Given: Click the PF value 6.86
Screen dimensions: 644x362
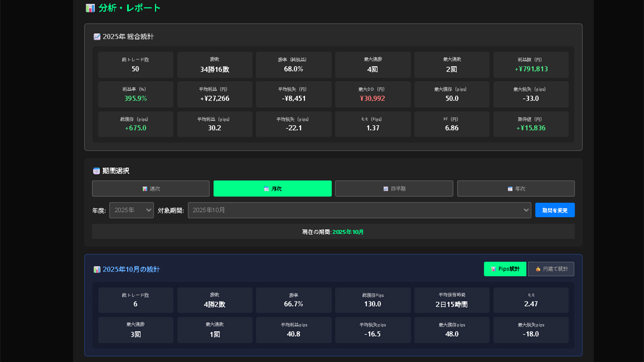Looking at the screenshot, I should (x=452, y=128).
